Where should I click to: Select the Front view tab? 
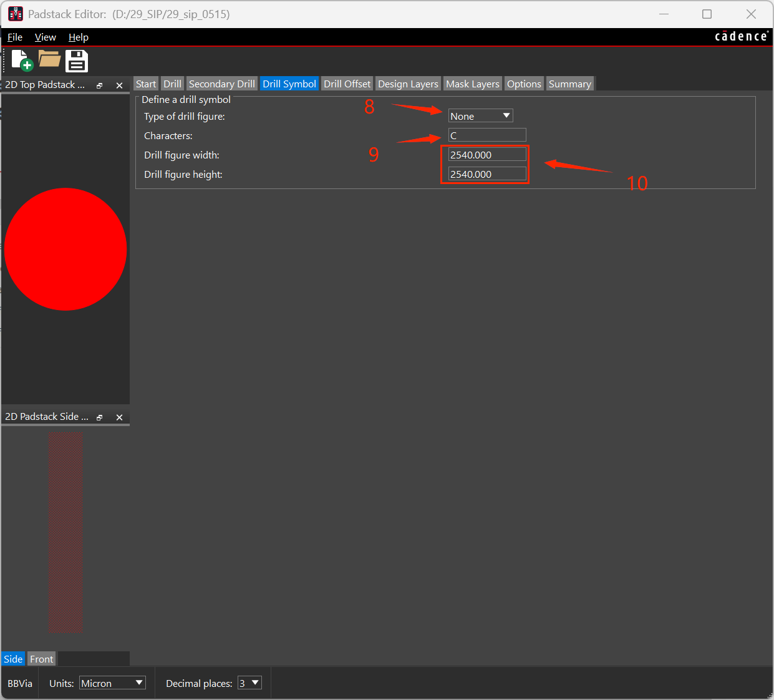click(x=42, y=659)
